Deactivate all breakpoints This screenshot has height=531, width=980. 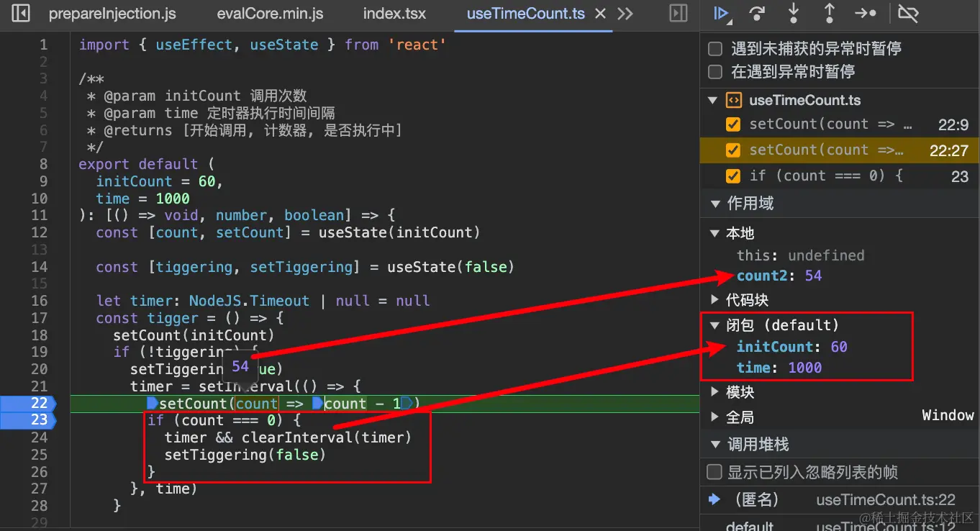point(909,13)
